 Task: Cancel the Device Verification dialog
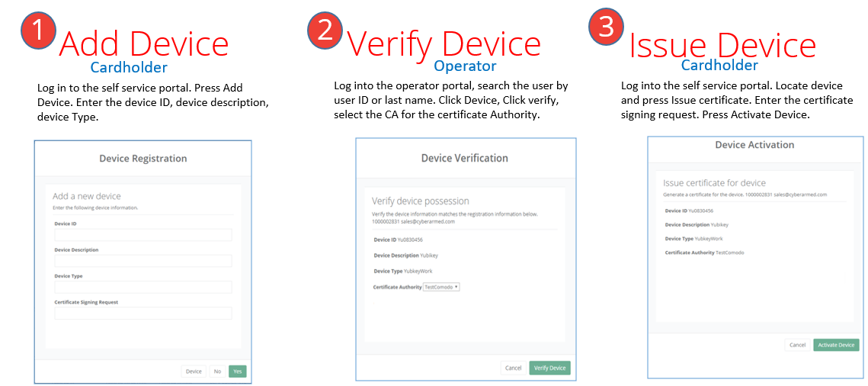click(513, 368)
